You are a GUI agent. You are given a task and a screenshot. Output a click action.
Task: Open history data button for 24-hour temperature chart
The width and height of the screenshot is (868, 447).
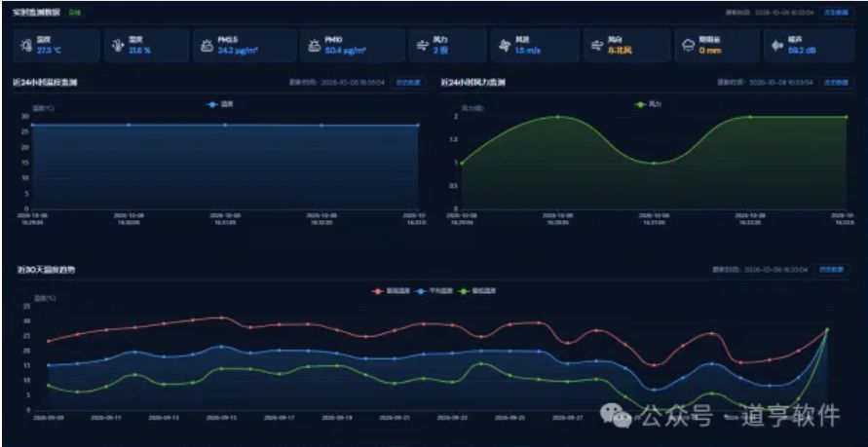(x=408, y=83)
